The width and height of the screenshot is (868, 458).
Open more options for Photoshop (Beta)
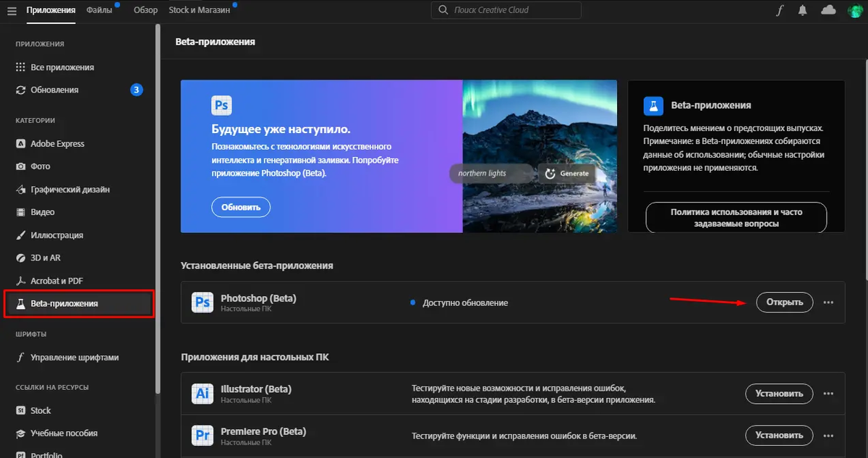(828, 302)
